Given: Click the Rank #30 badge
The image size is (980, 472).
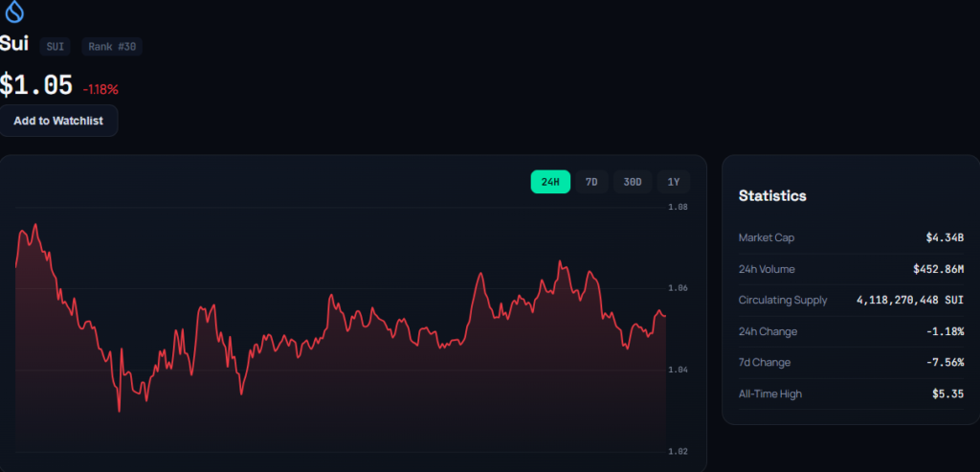Looking at the screenshot, I should pos(112,46).
